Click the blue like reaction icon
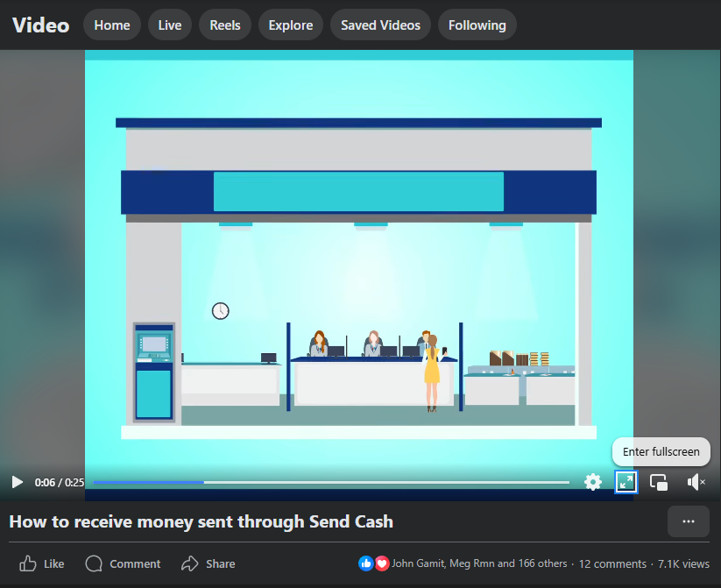The height and width of the screenshot is (588, 721). pos(366,563)
